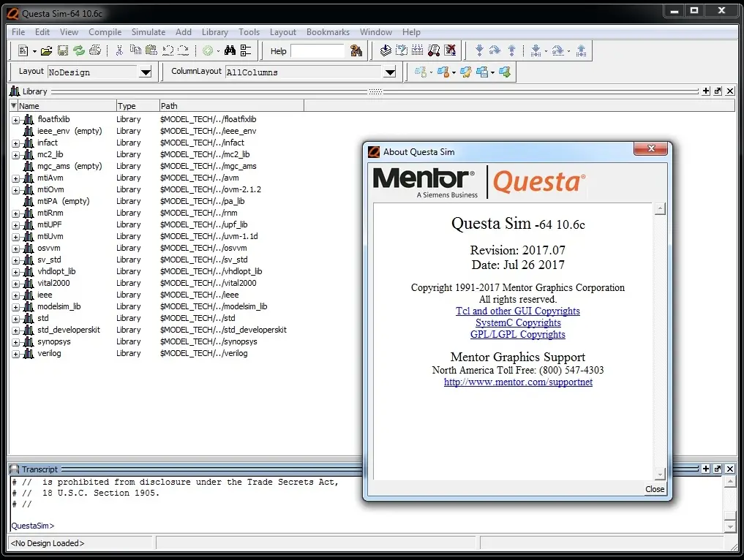Open the File menu
The width and height of the screenshot is (744, 560).
tap(18, 31)
